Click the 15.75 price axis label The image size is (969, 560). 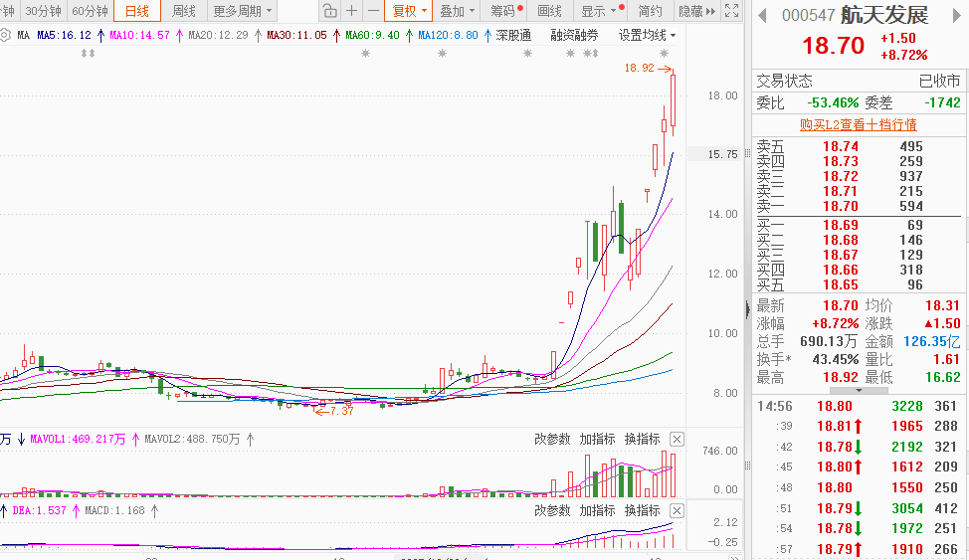pos(723,154)
